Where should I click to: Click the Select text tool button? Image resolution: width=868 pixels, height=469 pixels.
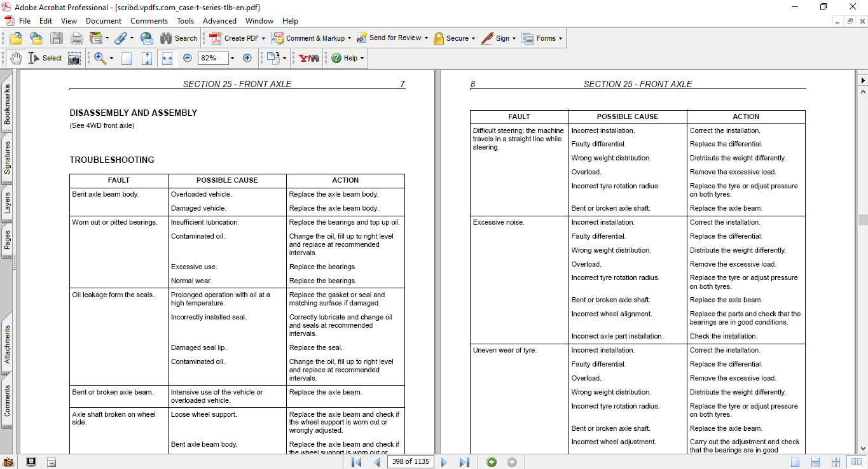tap(45, 58)
